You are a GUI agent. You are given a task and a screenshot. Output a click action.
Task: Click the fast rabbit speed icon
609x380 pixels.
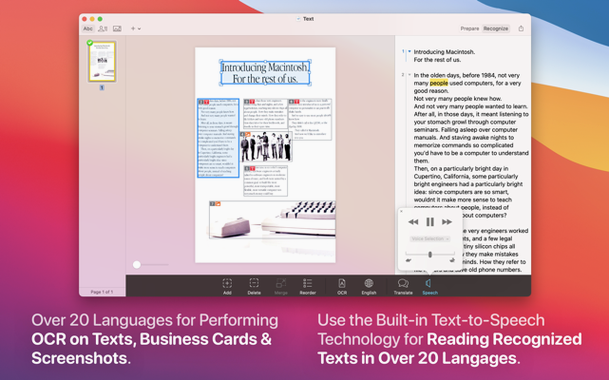pos(452,261)
